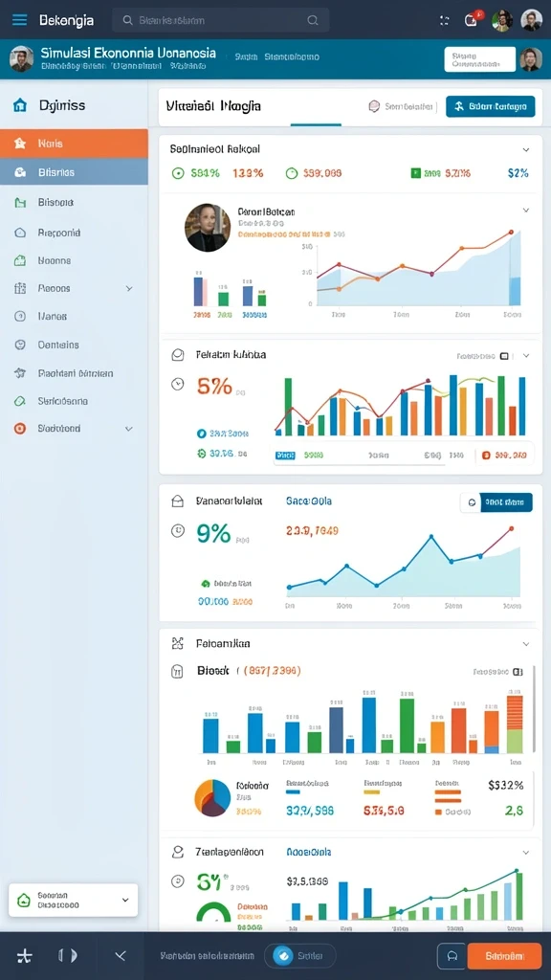Viewport: 551px width, 980px height.
Task: Click the search magnifier icon in the top bar
Action: pos(128,21)
